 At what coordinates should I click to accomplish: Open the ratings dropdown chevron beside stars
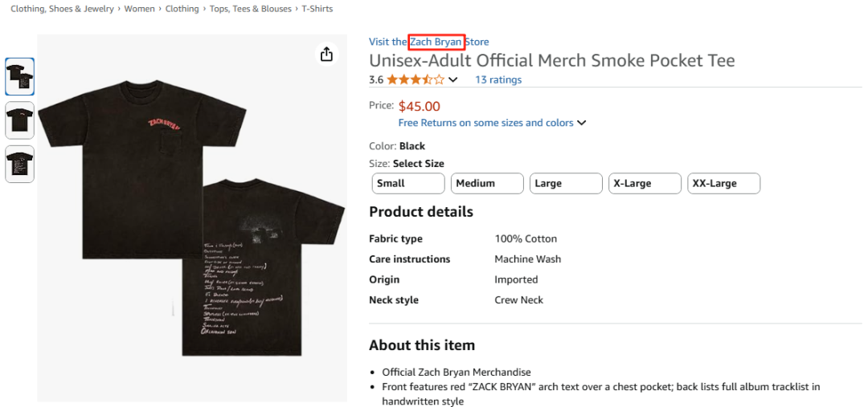click(x=453, y=79)
